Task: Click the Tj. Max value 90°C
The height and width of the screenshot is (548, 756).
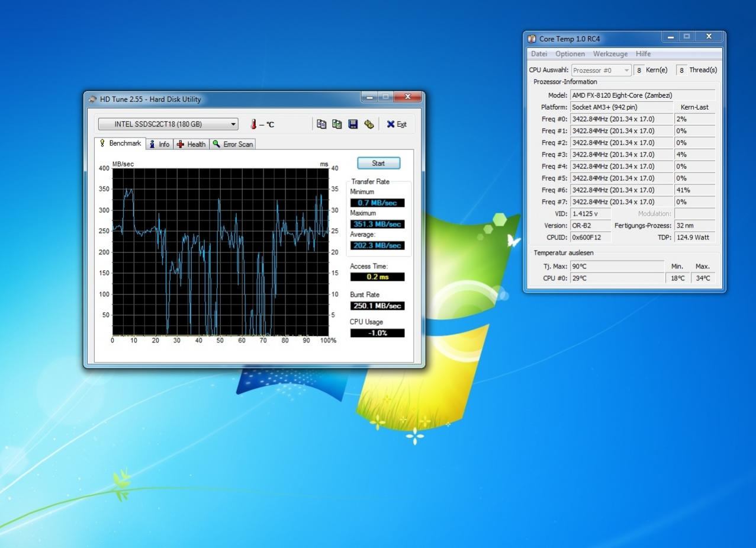Action: point(617,267)
